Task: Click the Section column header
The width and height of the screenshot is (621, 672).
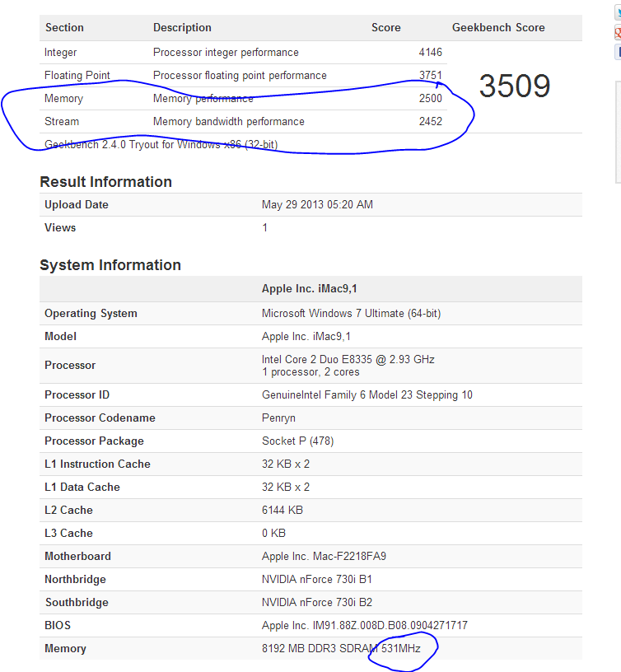Action: point(65,27)
